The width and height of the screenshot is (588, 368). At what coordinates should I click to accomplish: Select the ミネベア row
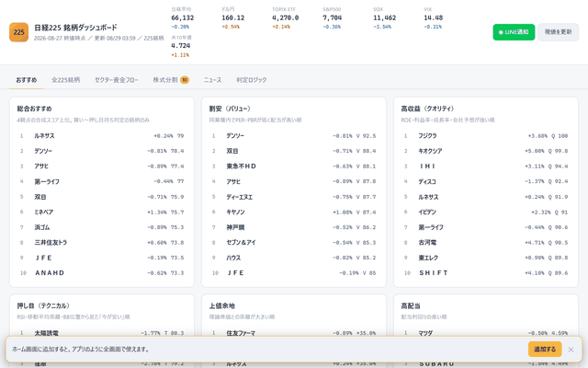[102, 213]
